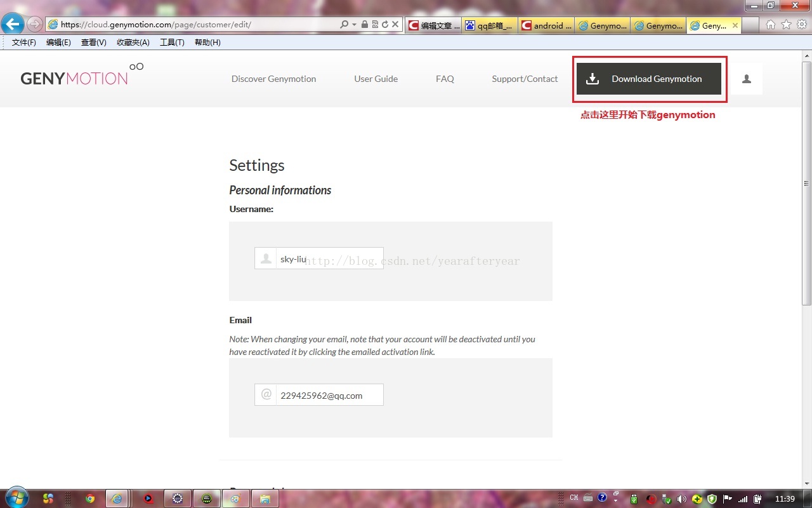Screen dimensions: 812x508
Task: Open the Windows Start button
Action: click(x=16, y=498)
